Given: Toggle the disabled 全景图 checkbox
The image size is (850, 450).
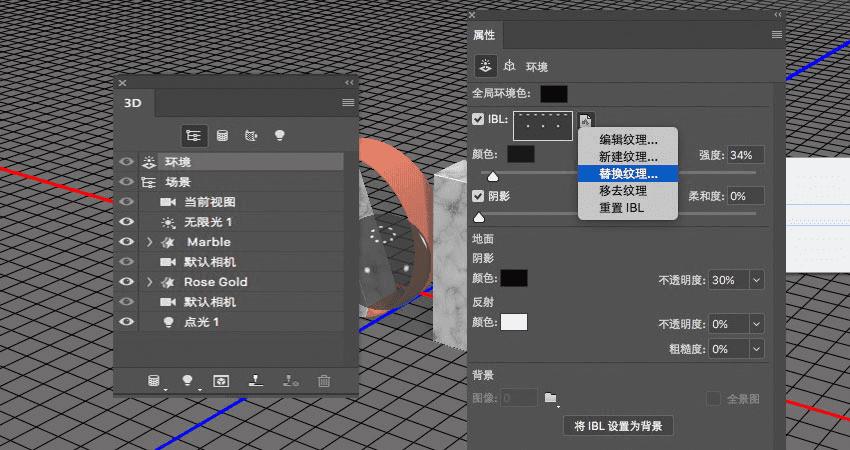Looking at the screenshot, I should click(714, 399).
